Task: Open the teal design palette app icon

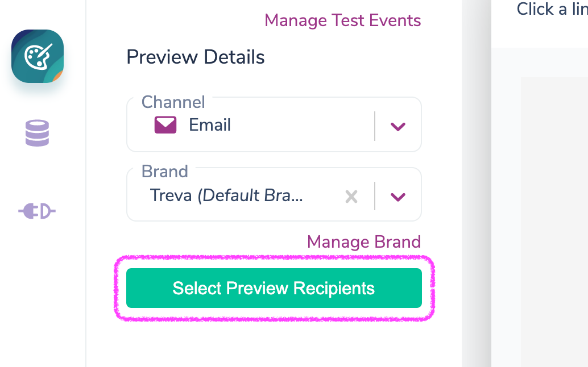Action: point(37,56)
